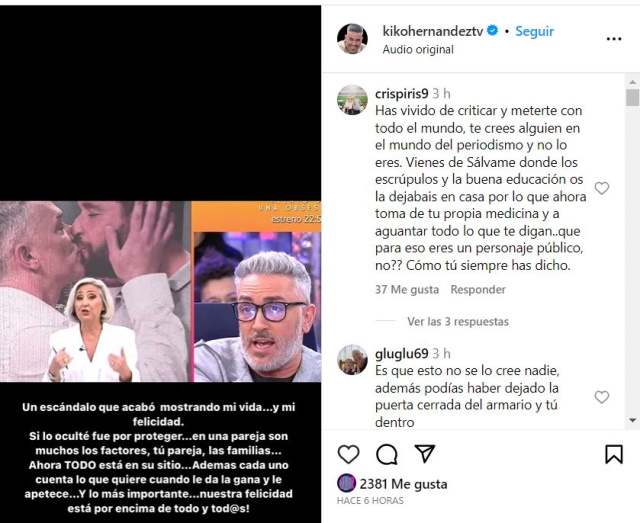
Task: Expand Ver las 3 respuestas
Action: pyautogui.click(x=458, y=322)
